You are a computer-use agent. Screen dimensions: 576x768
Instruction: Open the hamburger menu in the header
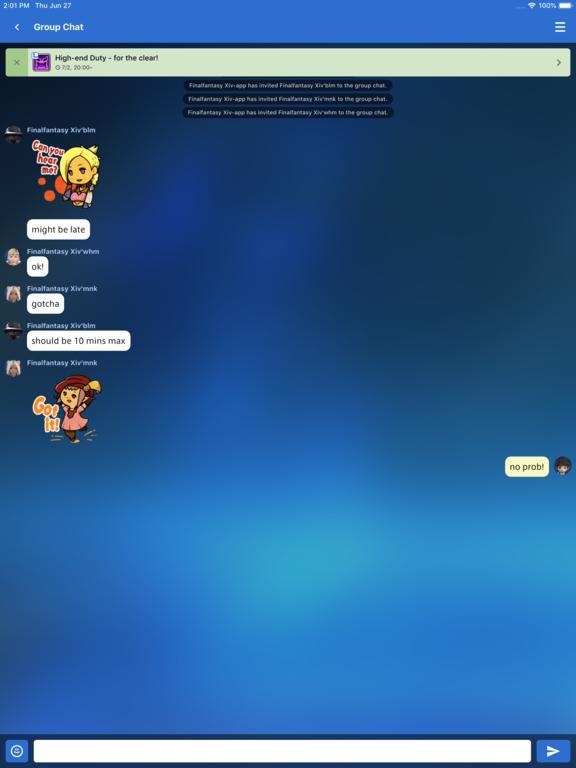pos(560,27)
